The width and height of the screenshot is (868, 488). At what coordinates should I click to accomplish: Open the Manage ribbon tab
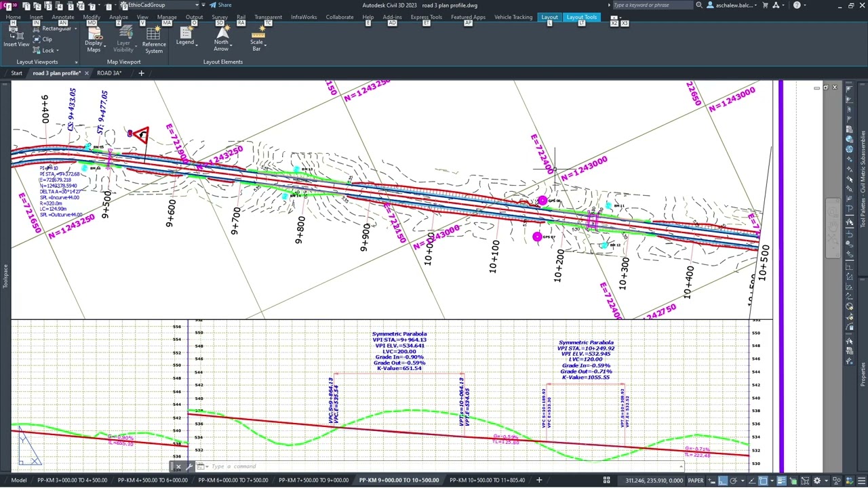tap(167, 17)
